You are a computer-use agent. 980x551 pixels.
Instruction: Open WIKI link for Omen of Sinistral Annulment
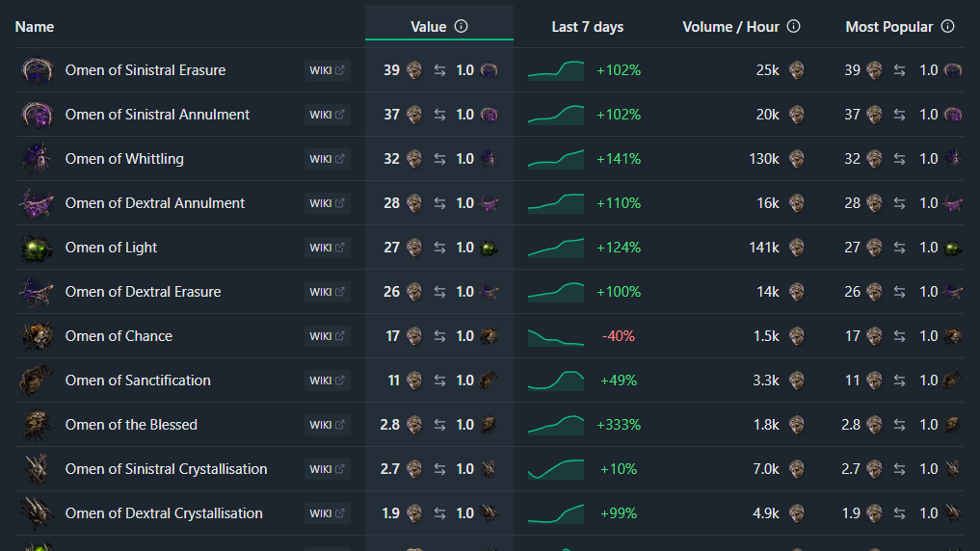pos(327,115)
